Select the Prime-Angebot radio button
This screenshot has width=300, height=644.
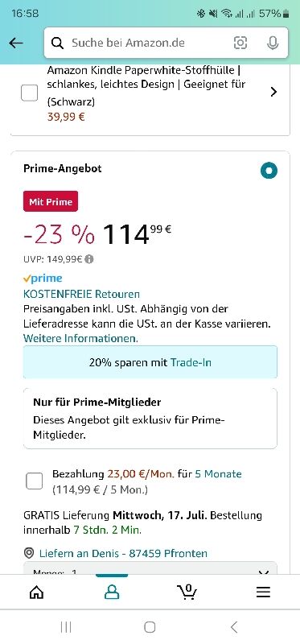pyautogui.click(x=269, y=171)
